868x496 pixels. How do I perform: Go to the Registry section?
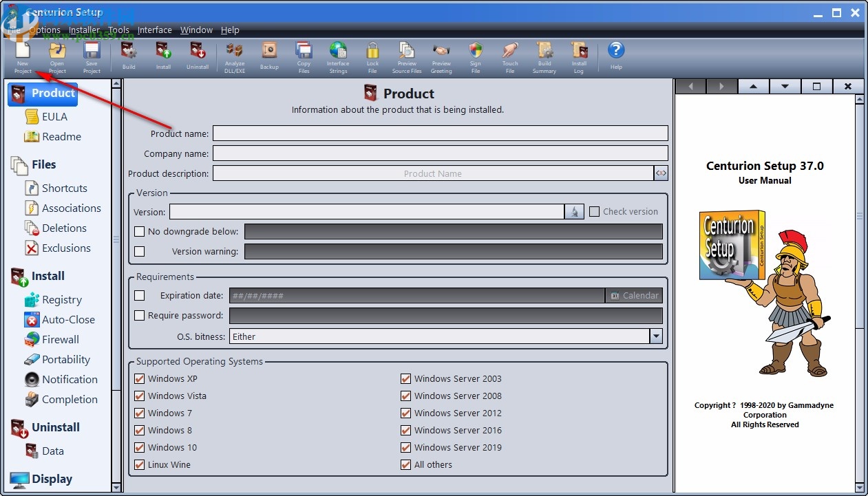(61, 300)
